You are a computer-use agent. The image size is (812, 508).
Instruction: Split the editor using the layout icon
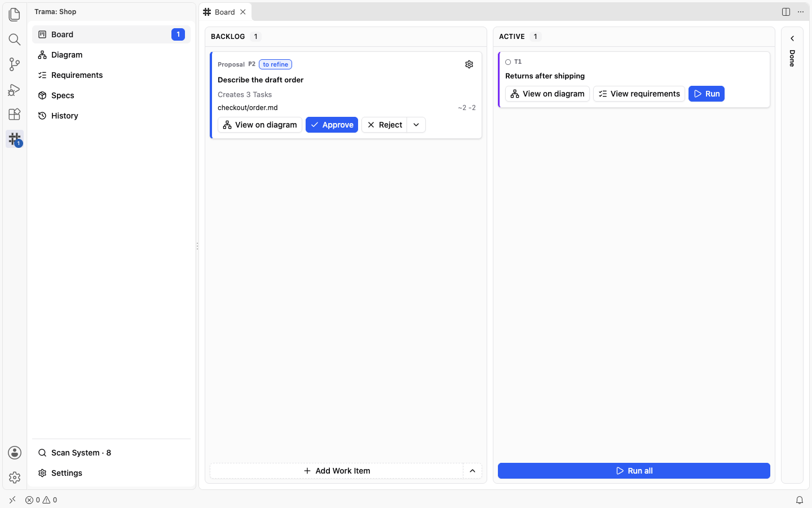pyautogui.click(x=786, y=12)
